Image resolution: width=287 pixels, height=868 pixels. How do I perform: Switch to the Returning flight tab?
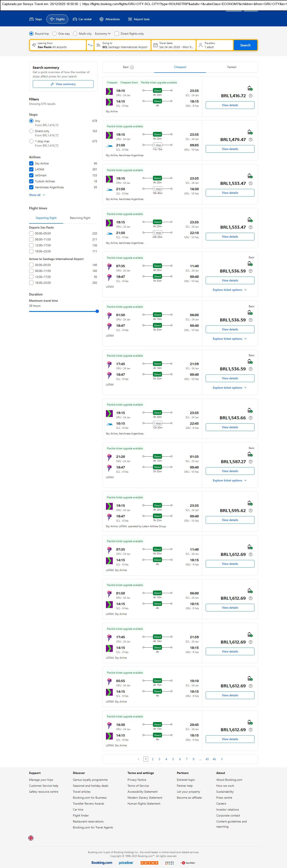coord(80,218)
